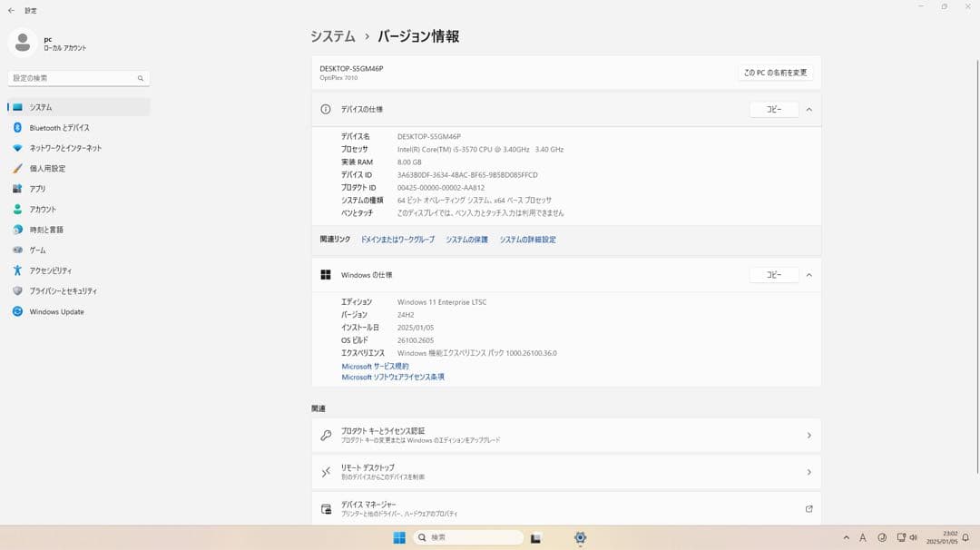Open Windows Update settings

coord(57,311)
